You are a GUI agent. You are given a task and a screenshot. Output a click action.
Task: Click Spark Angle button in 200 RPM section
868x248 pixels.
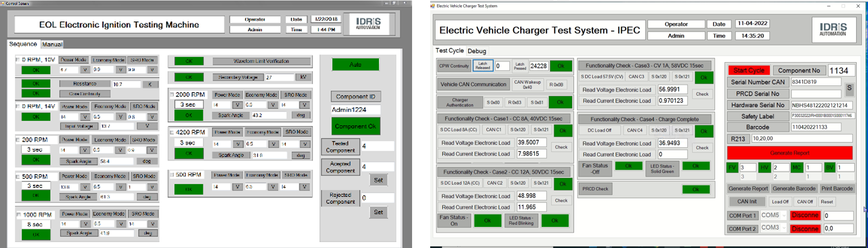coord(79,161)
